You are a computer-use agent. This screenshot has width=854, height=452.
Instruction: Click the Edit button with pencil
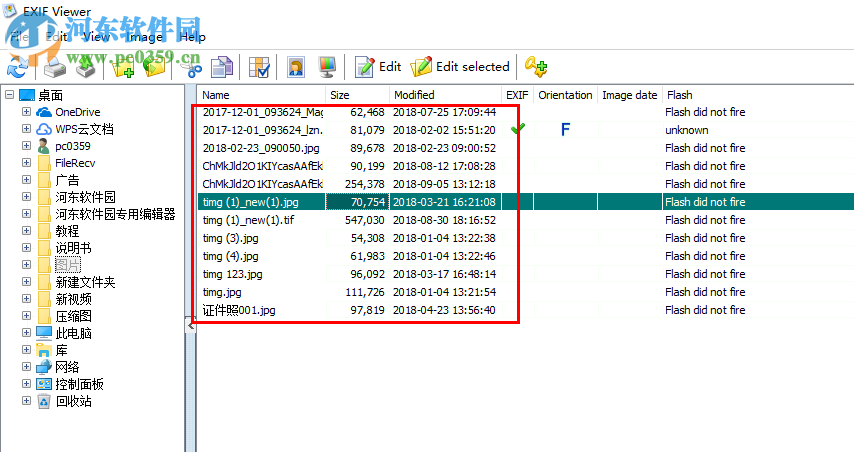click(x=378, y=67)
